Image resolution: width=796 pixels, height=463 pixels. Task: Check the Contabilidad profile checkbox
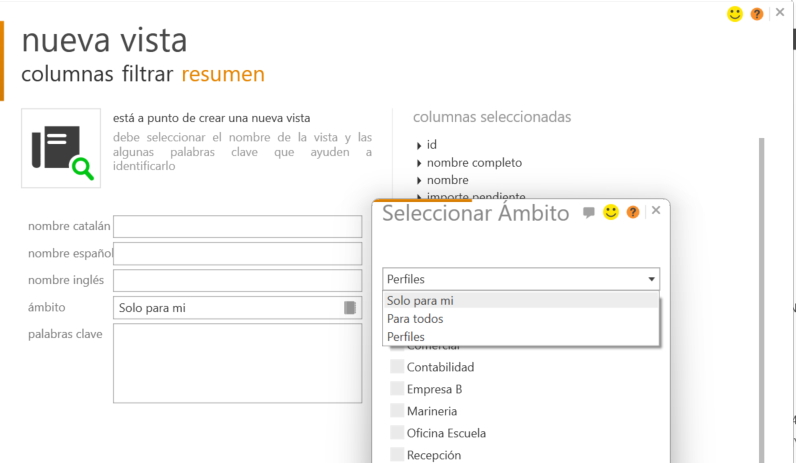tap(397, 367)
